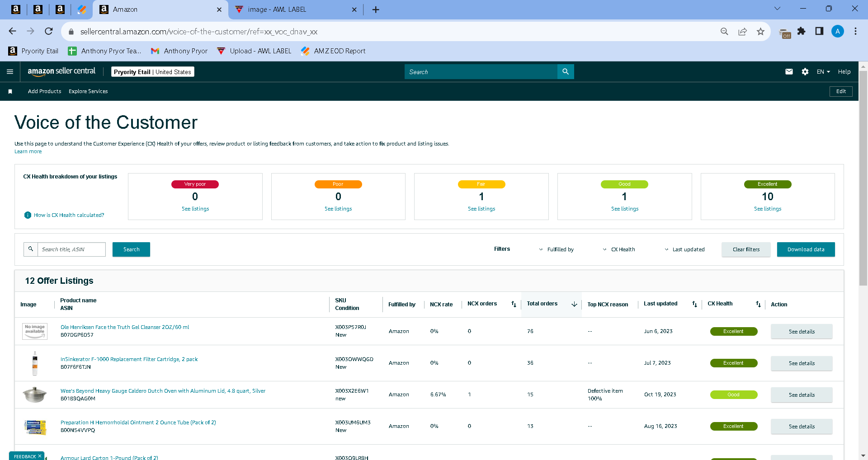Sort by CX Health column arrows
Image resolution: width=868 pixels, height=460 pixels.
pos(758,304)
